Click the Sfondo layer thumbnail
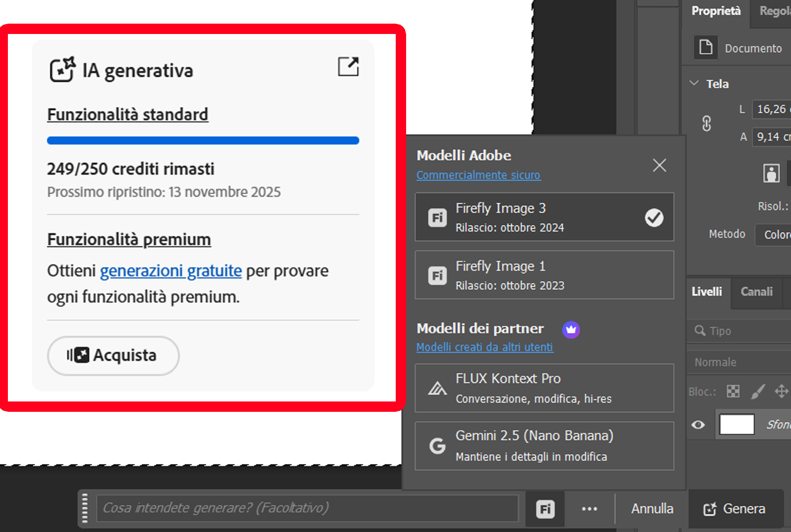Viewport: 791px width, 532px height. click(x=737, y=424)
